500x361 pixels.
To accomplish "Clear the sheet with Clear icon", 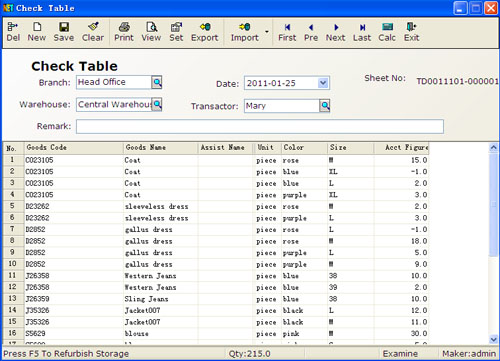I will 93,32.
